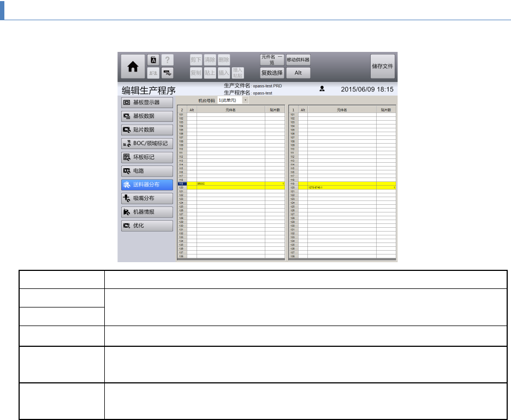Click the 剪下 (cut) toolbar button
511x420 pixels.
196,60
